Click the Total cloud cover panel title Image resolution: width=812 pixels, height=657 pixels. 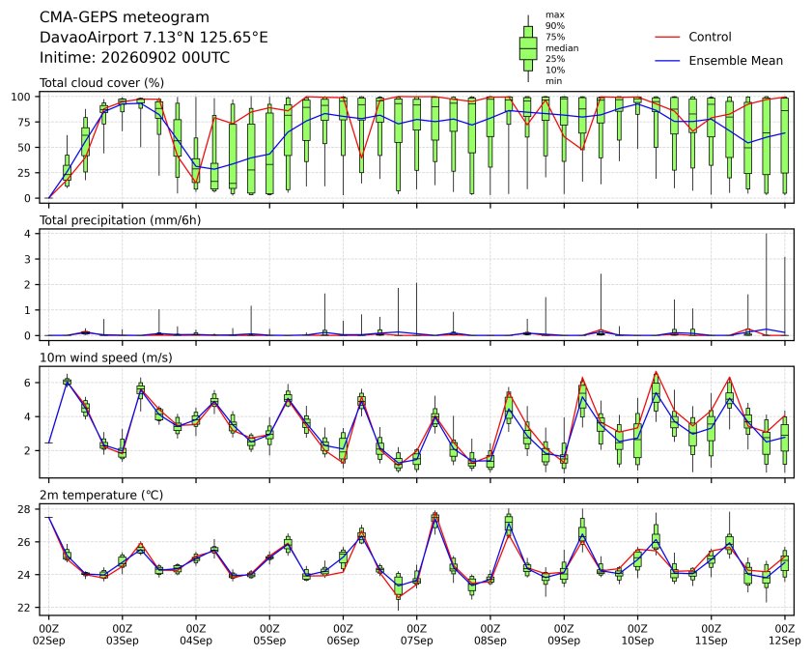click(102, 83)
